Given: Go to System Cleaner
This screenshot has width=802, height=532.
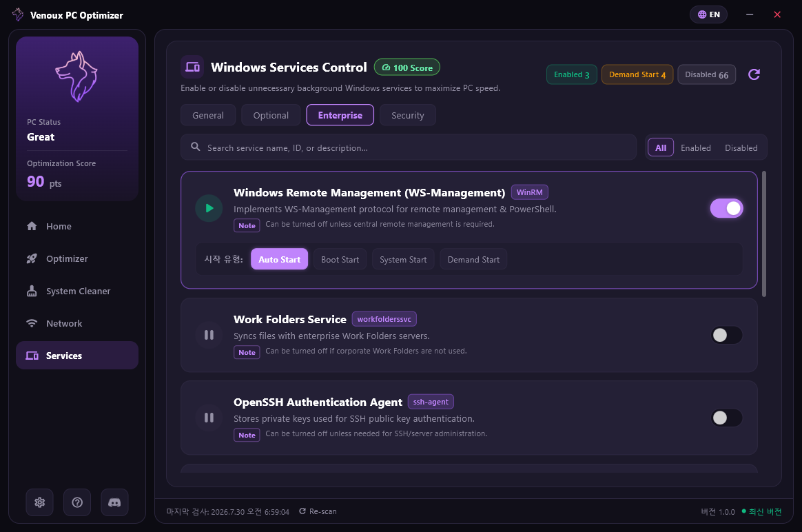Looking at the screenshot, I should (x=76, y=291).
